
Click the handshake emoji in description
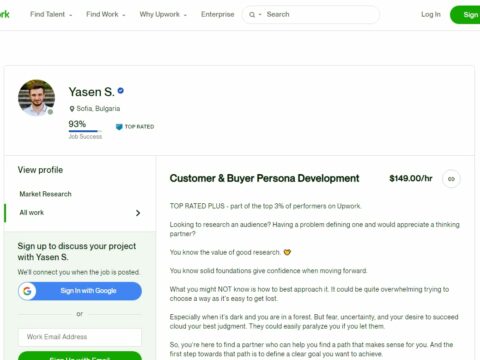[x=287, y=252]
